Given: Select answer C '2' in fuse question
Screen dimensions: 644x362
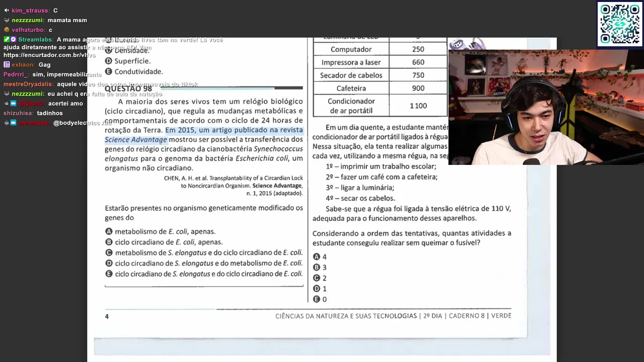Looking at the screenshot, I should pyautogui.click(x=319, y=278).
